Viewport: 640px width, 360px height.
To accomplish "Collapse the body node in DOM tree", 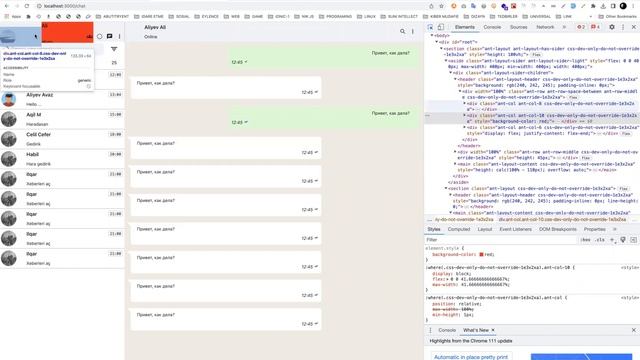I will [432, 36].
